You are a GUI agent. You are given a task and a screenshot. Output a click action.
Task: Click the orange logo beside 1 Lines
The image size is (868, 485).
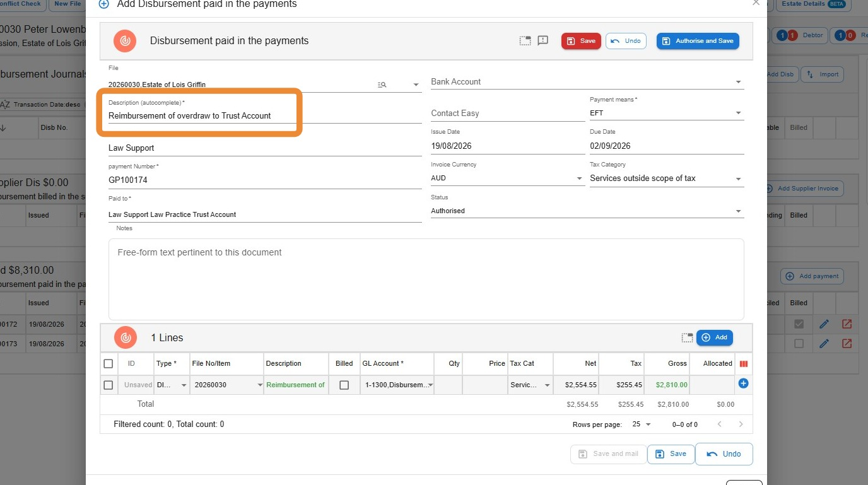pyautogui.click(x=126, y=338)
